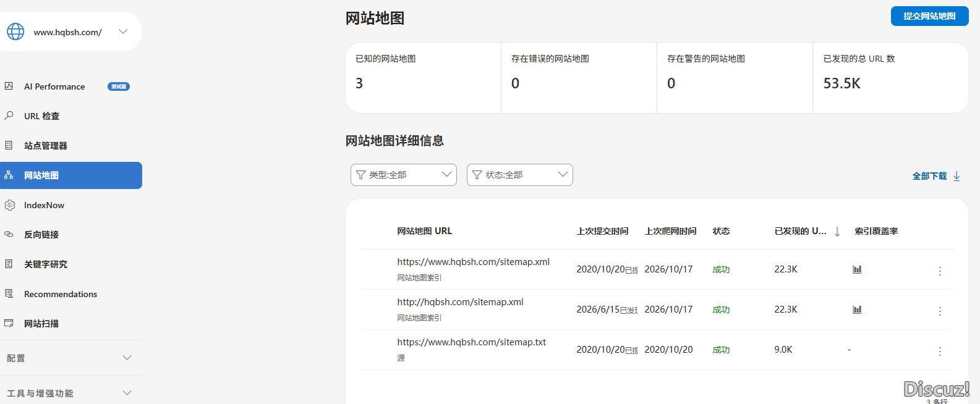The width and height of the screenshot is (980, 404).
Task: Open the www.hqbsh.com/ site selector dropdown
Action: point(123,32)
